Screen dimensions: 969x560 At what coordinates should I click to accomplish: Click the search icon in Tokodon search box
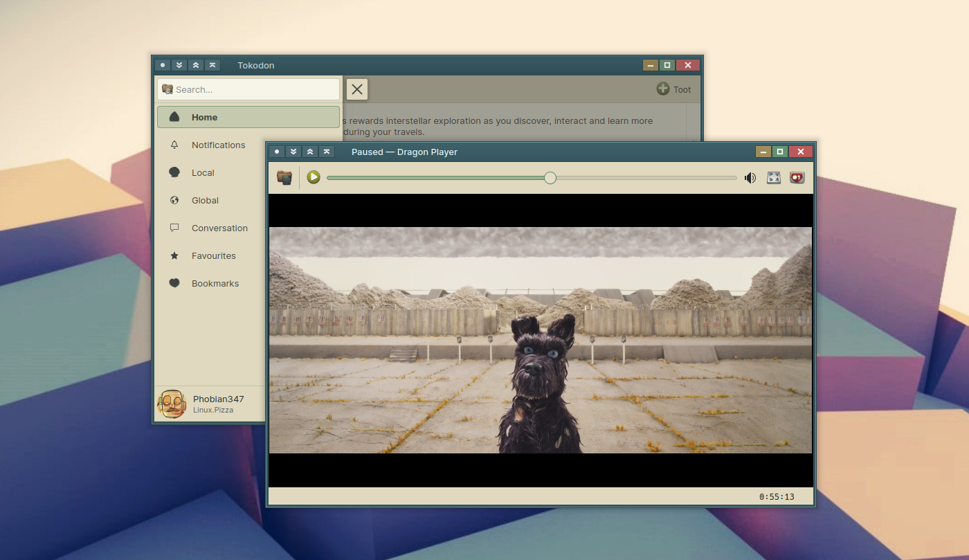[167, 89]
